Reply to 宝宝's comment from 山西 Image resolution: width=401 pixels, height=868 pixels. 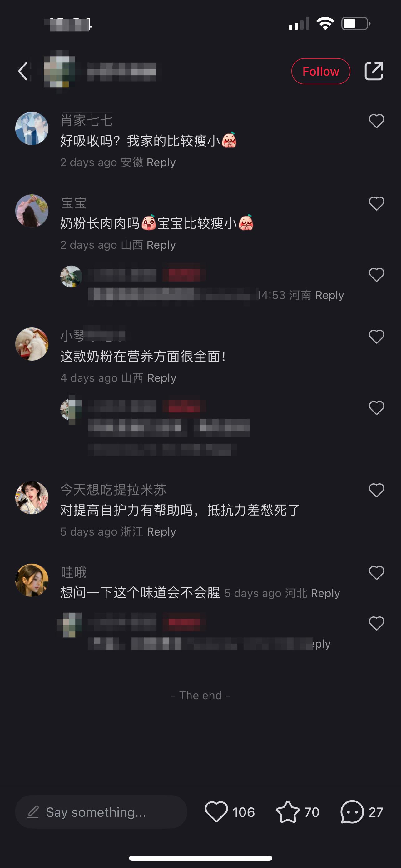coord(161,245)
